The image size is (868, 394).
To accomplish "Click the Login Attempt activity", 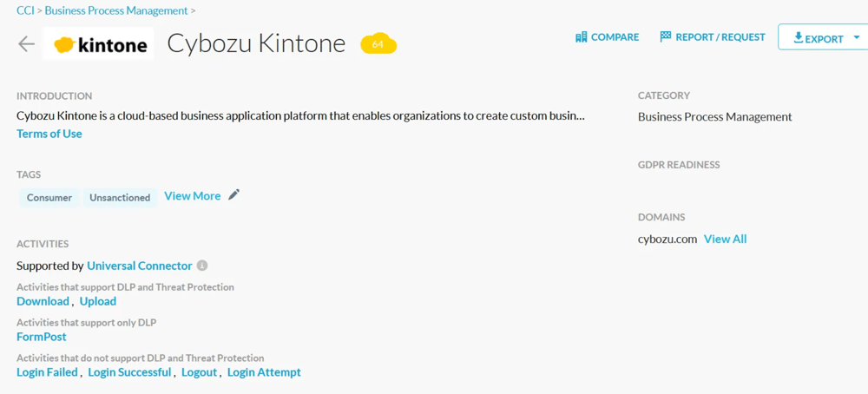I will click(264, 371).
